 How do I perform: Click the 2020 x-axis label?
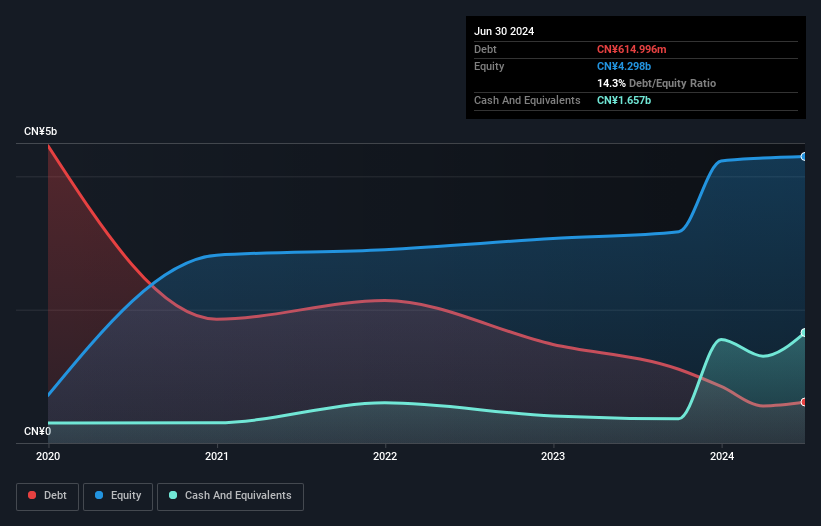point(48,456)
